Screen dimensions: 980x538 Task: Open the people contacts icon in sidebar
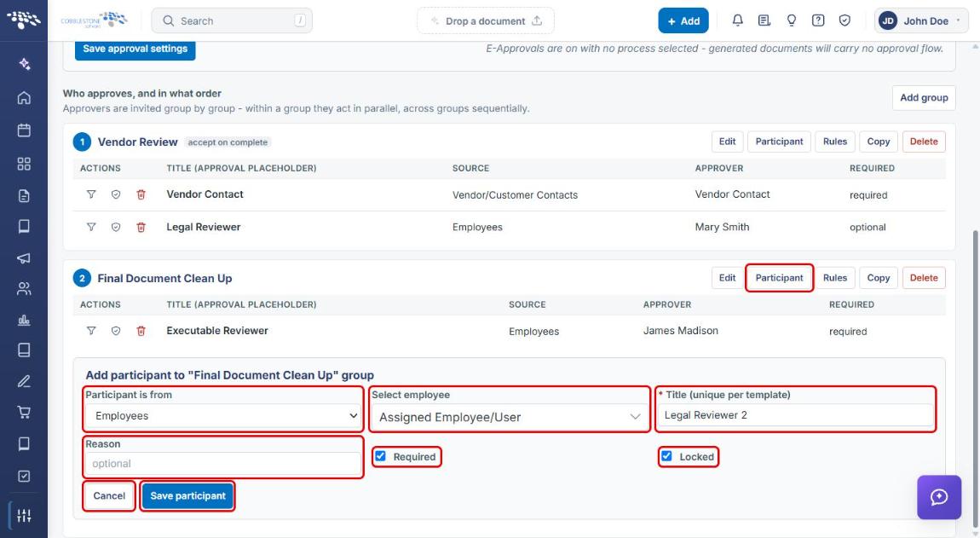pyautogui.click(x=24, y=288)
